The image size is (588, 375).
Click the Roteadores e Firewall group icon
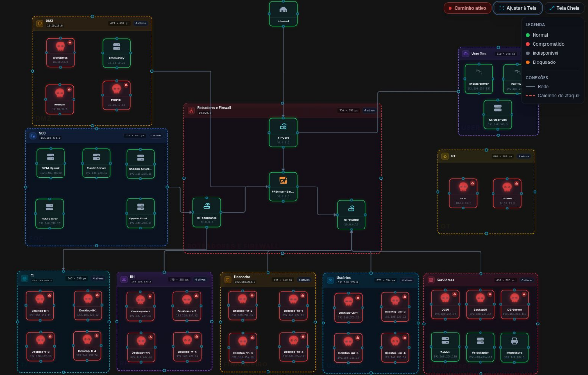(x=191, y=111)
